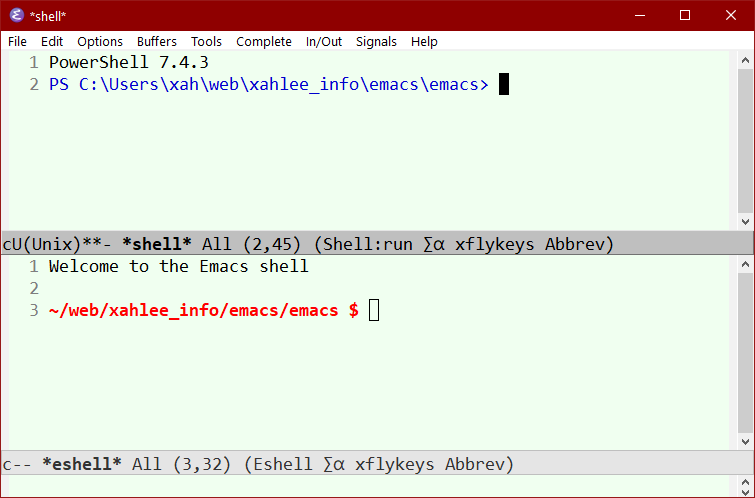
Task: Click the red ~/web/xahlee_info eshell prompt
Action: 204,310
